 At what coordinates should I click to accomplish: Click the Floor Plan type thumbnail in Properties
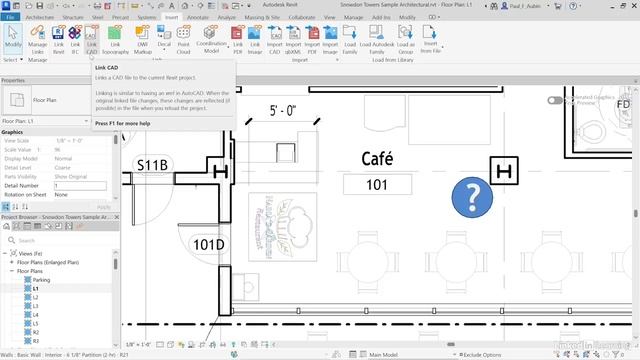(17, 100)
